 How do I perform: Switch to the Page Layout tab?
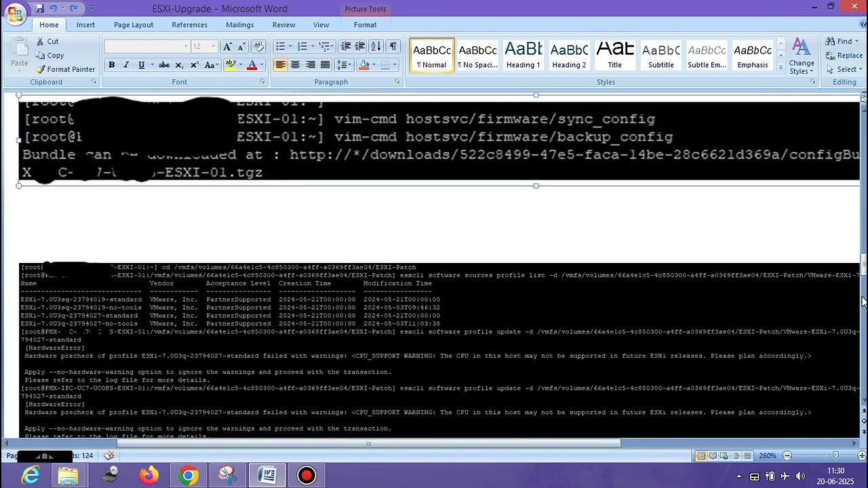tap(134, 25)
